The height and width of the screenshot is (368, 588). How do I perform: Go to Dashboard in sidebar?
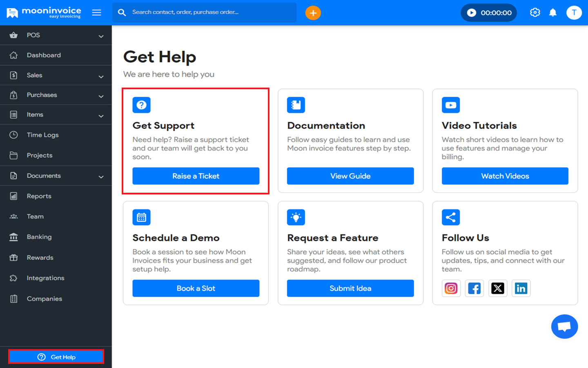44,55
